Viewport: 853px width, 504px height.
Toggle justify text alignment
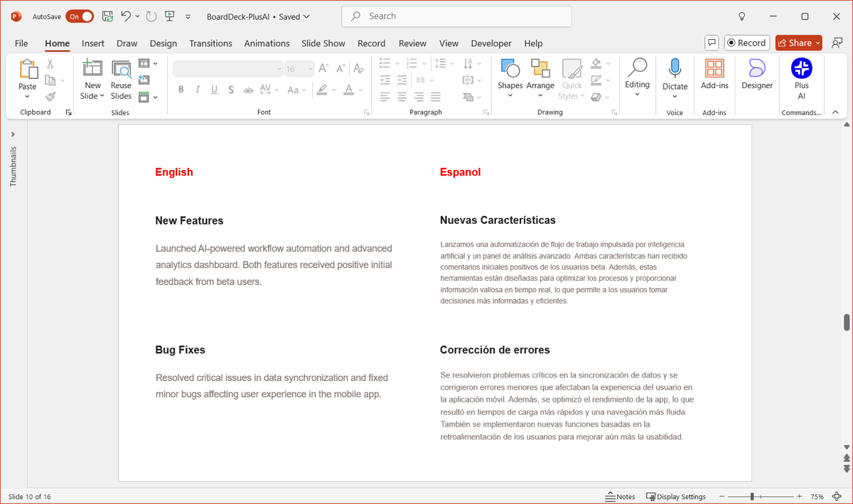coord(436,97)
